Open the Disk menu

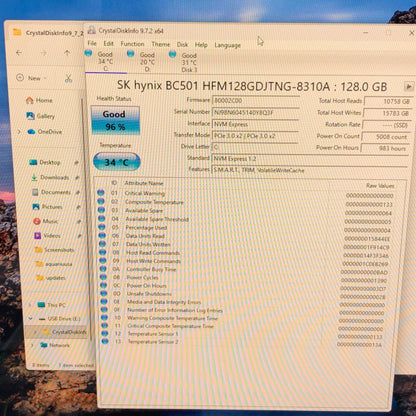click(182, 45)
